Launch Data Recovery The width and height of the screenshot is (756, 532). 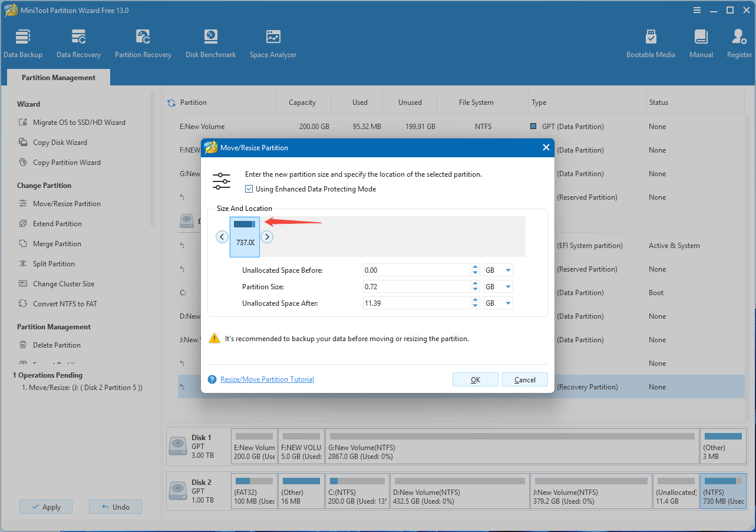tap(78, 42)
